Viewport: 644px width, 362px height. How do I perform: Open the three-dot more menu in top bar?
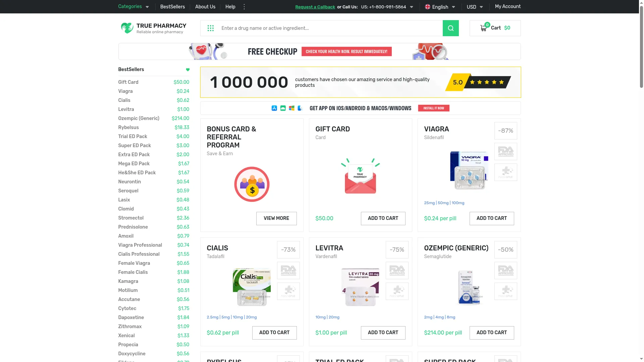coord(244,7)
